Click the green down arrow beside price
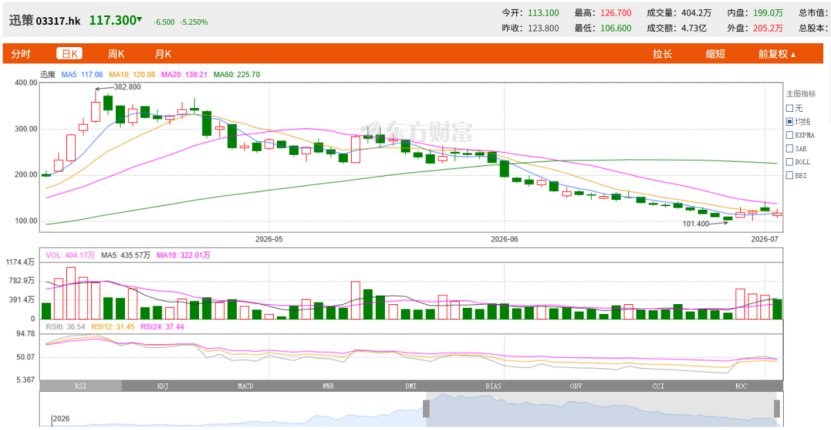Image resolution: width=831 pixels, height=430 pixels. click(x=139, y=20)
